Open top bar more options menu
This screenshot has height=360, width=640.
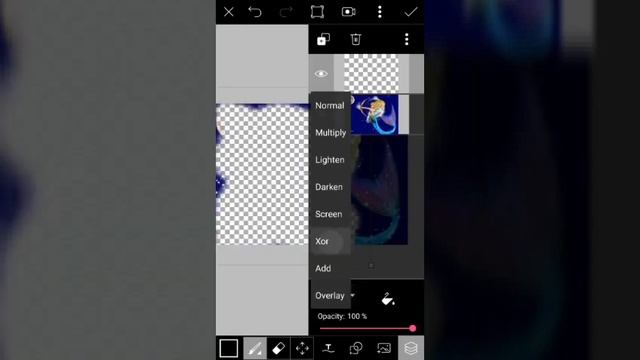pyautogui.click(x=380, y=12)
